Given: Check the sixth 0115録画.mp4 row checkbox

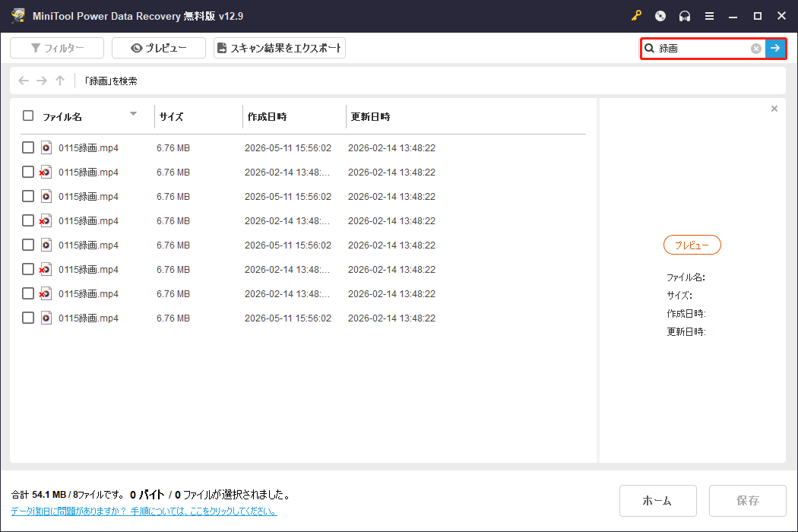Looking at the screenshot, I should 28,269.
